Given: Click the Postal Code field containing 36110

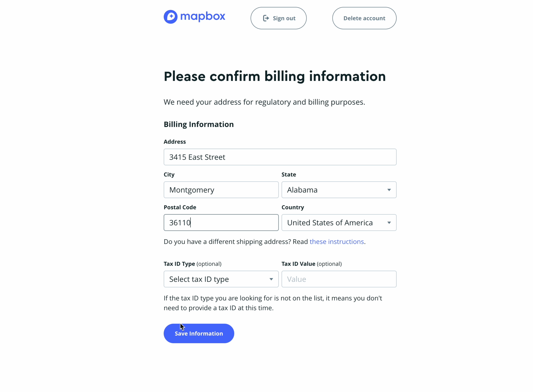Looking at the screenshot, I should (221, 223).
